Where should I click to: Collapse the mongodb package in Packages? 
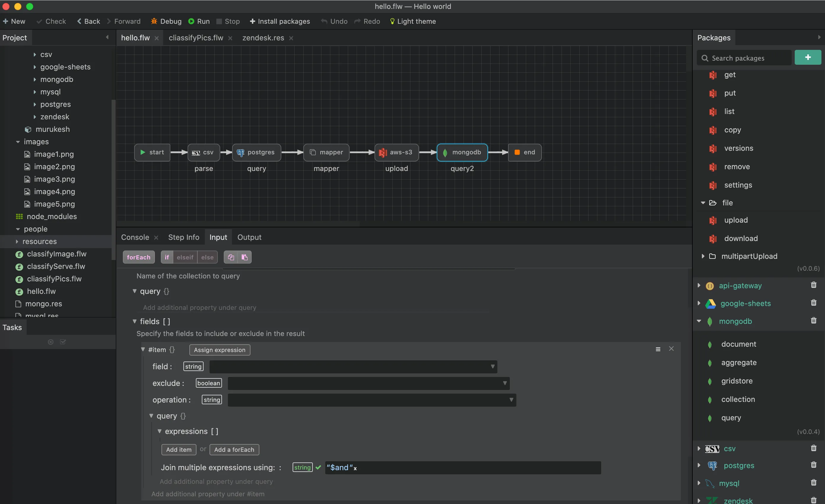click(699, 321)
